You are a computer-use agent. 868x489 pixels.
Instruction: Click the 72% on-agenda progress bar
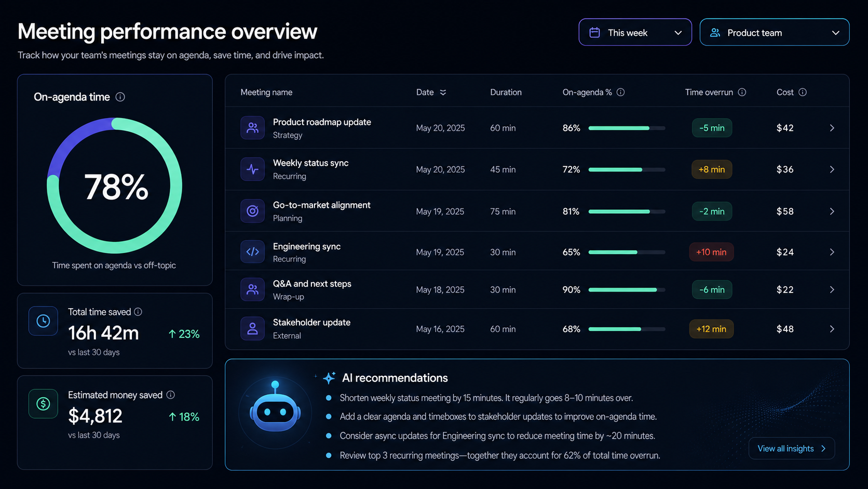coord(627,169)
